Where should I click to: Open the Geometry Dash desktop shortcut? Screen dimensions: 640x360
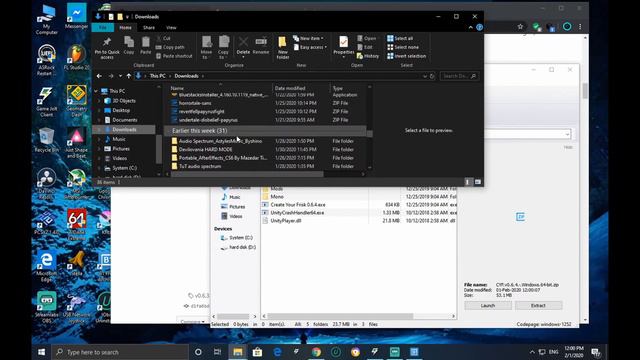tap(76, 100)
